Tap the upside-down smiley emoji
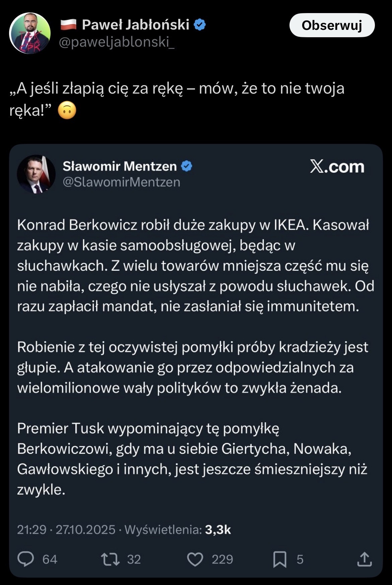Screen dimensions: 392x585 (x=67, y=111)
